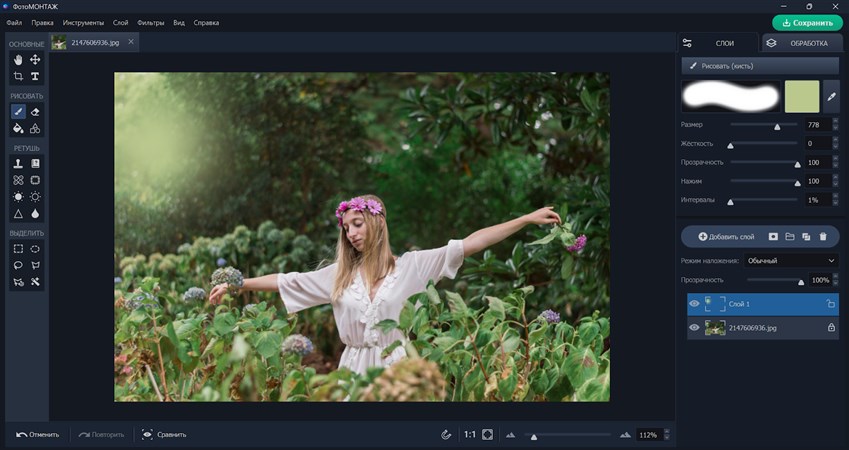
Task: Select the Rectangular selection tool
Action: coord(18,248)
